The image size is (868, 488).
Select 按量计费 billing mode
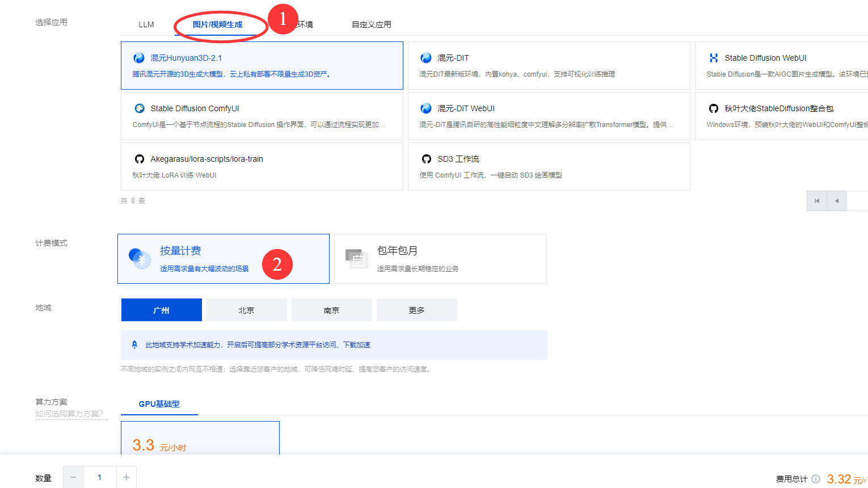pos(223,259)
